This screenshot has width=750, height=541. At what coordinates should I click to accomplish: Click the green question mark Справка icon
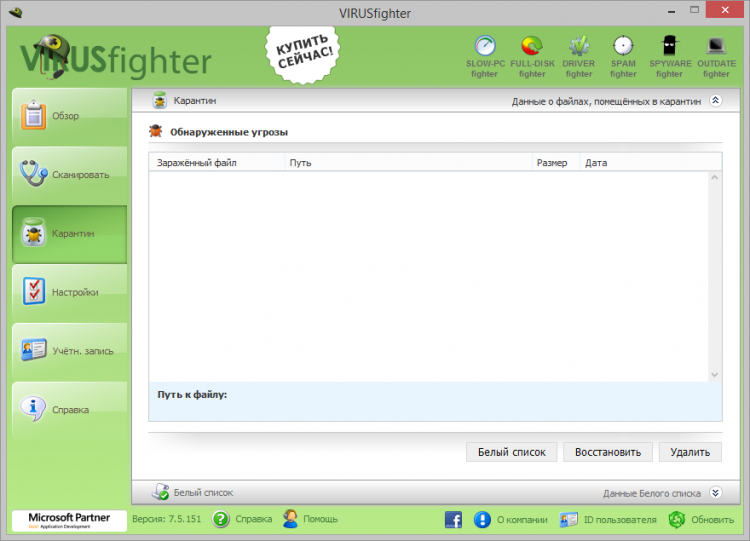[221, 519]
